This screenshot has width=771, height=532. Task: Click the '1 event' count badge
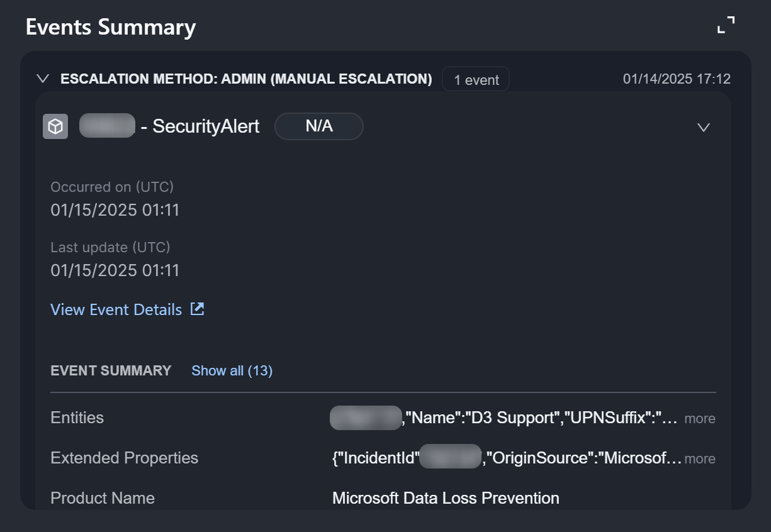pyautogui.click(x=476, y=80)
